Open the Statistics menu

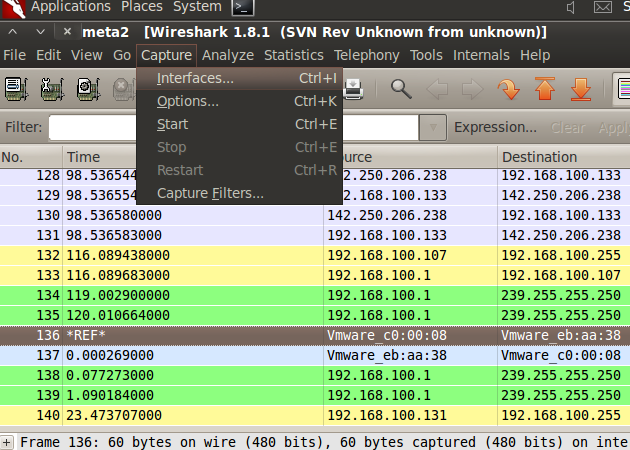coord(294,55)
